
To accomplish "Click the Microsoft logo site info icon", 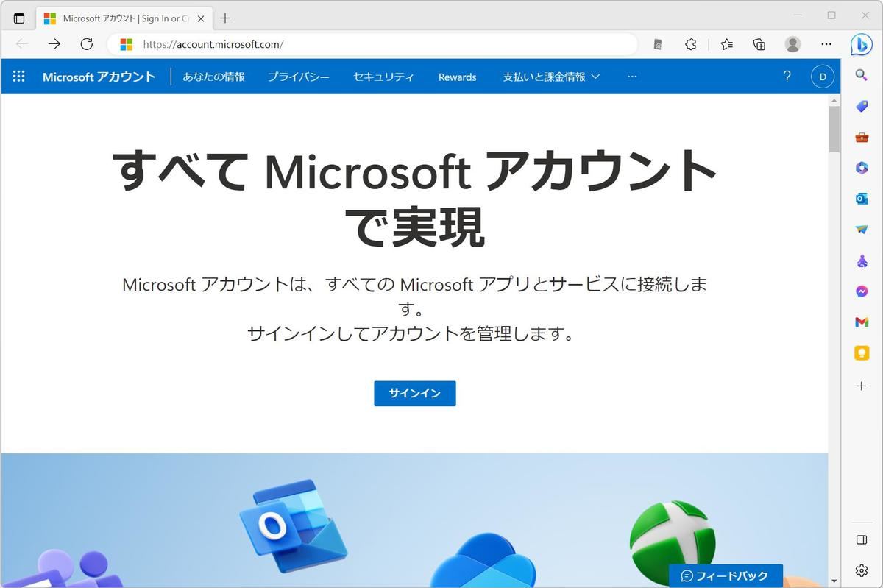I will coord(127,44).
